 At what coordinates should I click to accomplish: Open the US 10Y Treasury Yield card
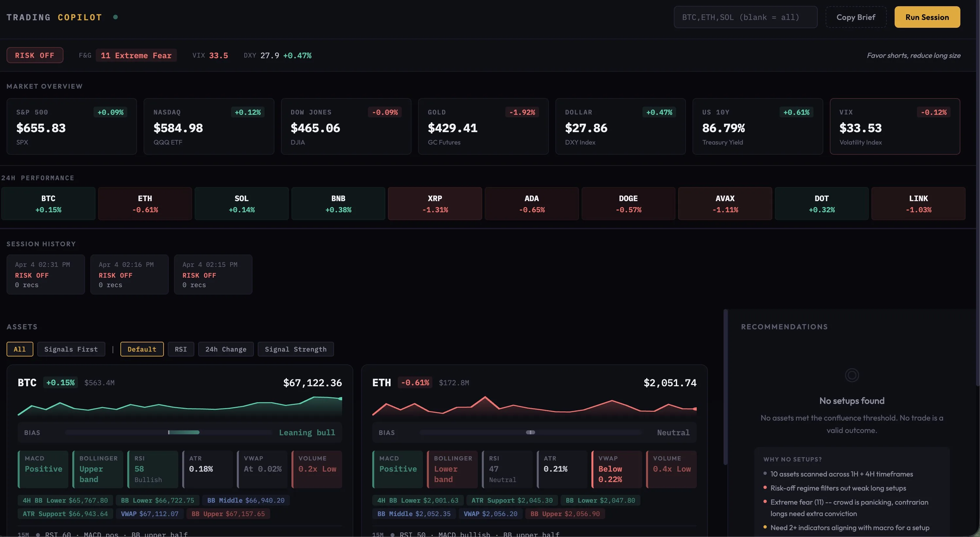tap(758, 126)
